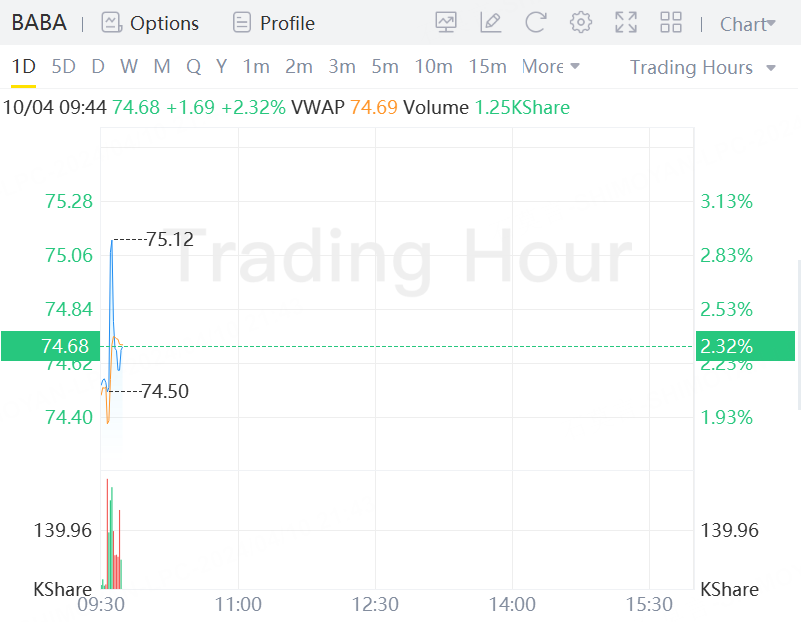This screenshot has width=801, height=622.
Task: Switch to the W weekly timeframe
Action: [129, 66]
